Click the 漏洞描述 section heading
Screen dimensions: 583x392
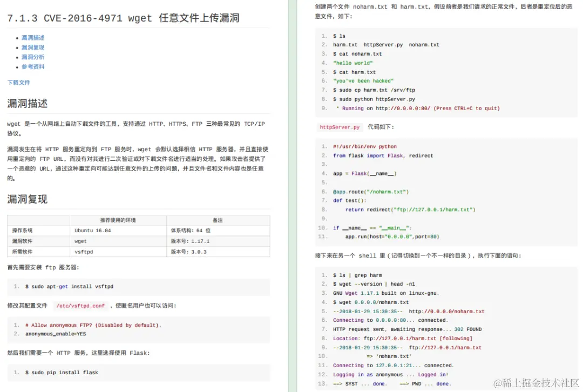pos(27,103)
